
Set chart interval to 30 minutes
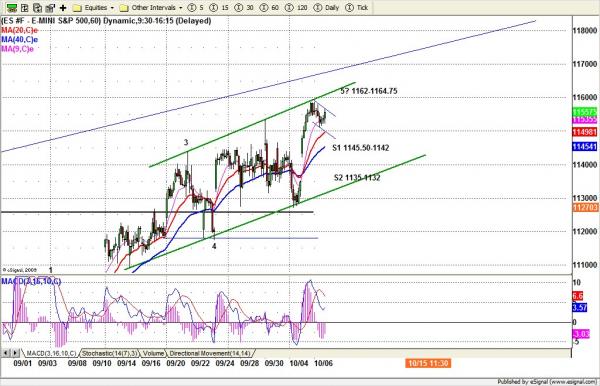(x=244, y=8)
